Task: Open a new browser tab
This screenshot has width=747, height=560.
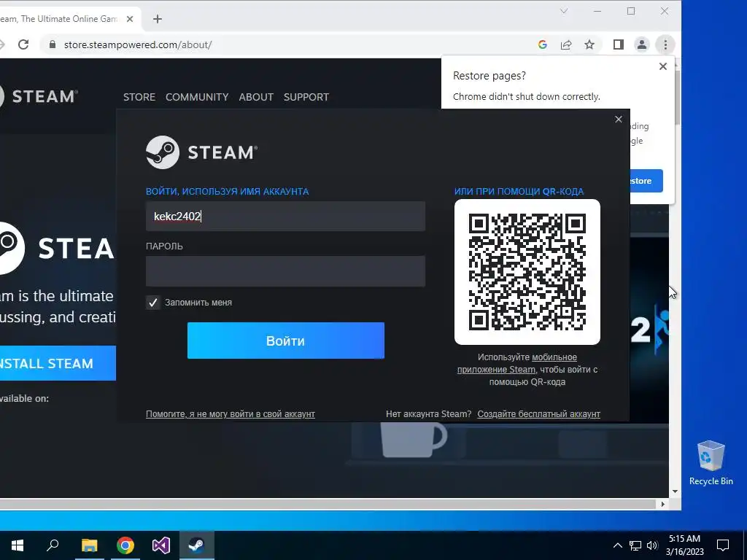Action: (158, 19)
